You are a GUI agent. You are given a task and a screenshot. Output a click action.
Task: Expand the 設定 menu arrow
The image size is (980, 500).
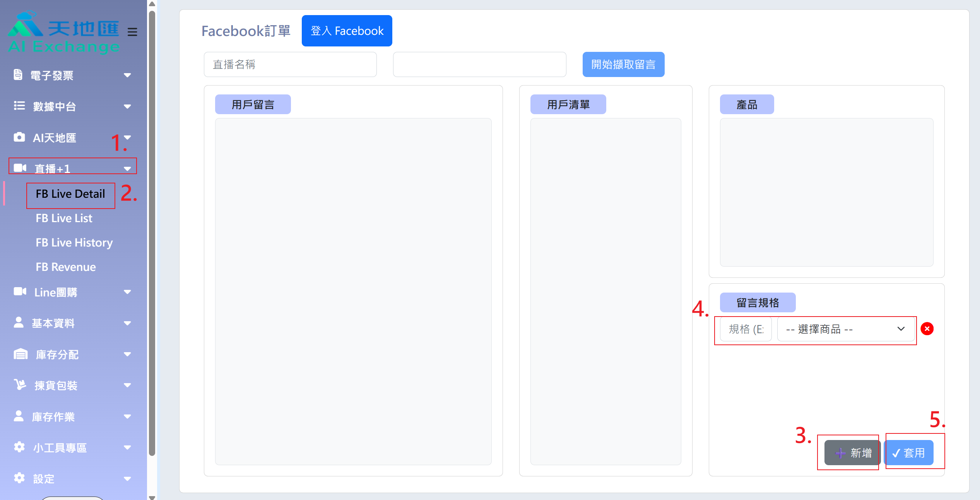pos(127,479)
